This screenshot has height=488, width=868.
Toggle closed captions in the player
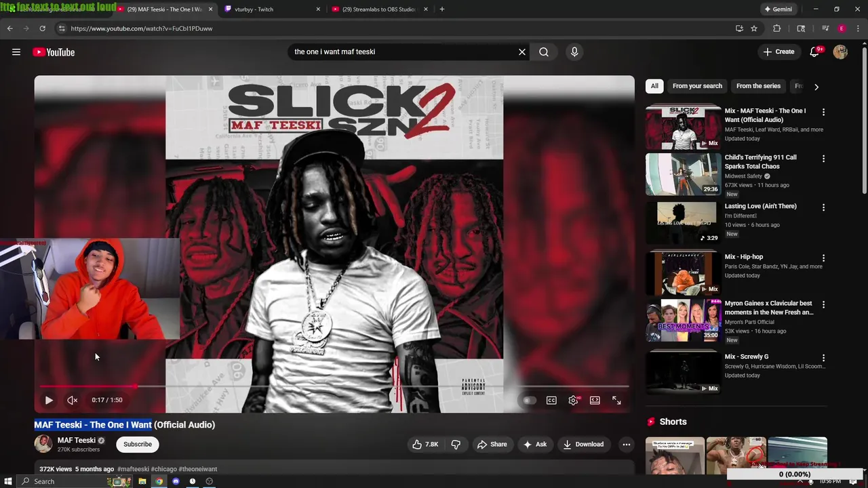point(551,400)
